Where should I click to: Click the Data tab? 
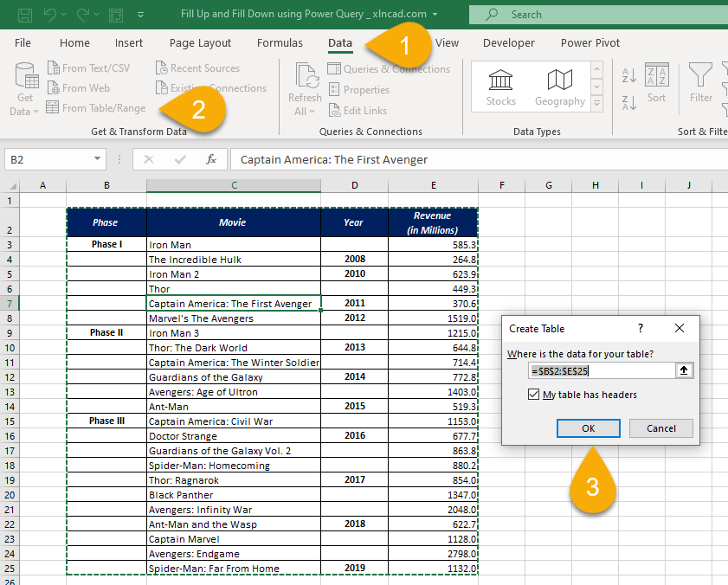click(340, 42)
